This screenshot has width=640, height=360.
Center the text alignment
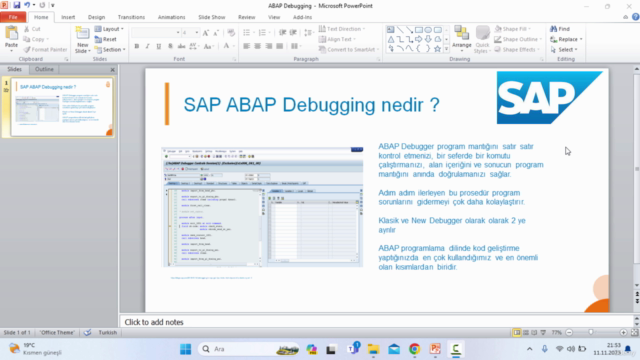pos(258,46)
